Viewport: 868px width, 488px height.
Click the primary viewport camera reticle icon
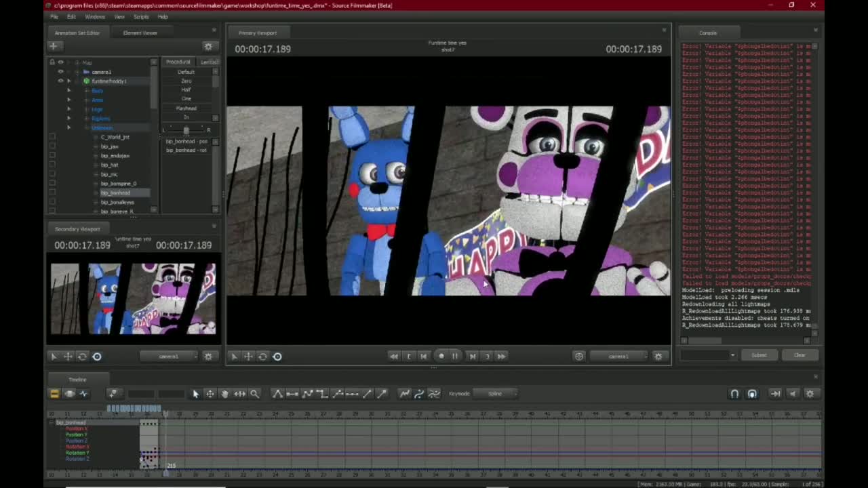click(x=579, y=357)
